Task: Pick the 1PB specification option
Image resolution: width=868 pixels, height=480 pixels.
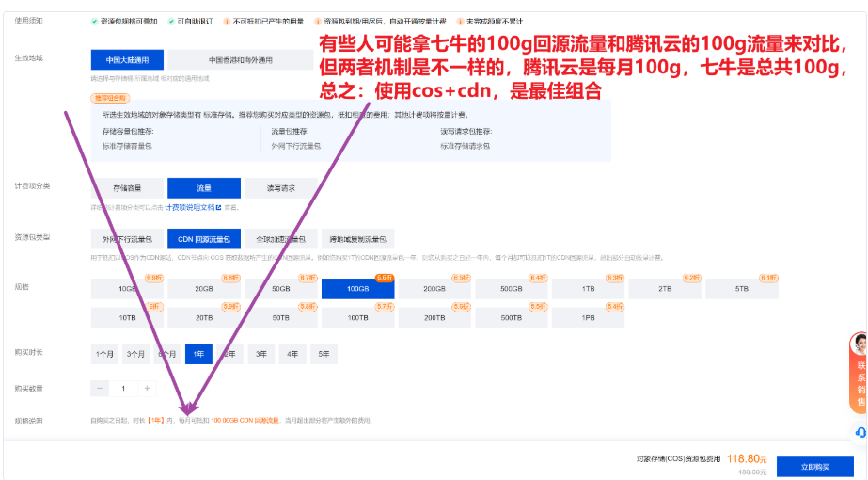Action: (x=588, y=317)
